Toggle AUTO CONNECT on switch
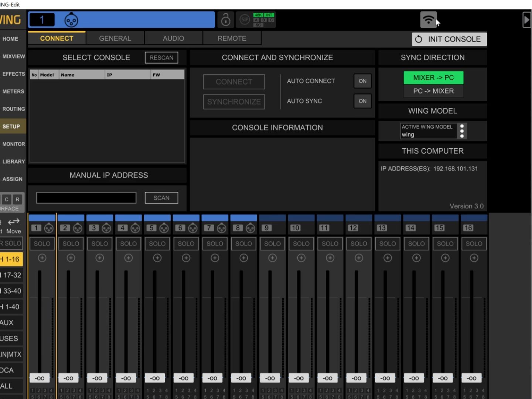The width and height of the screenshot is (532, 399). click(362, 81)
